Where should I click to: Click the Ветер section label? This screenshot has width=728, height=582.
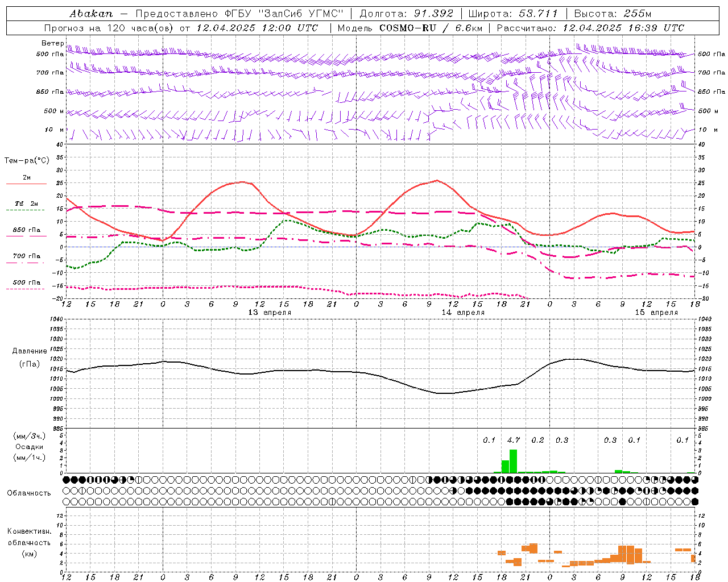click(52, 43)
